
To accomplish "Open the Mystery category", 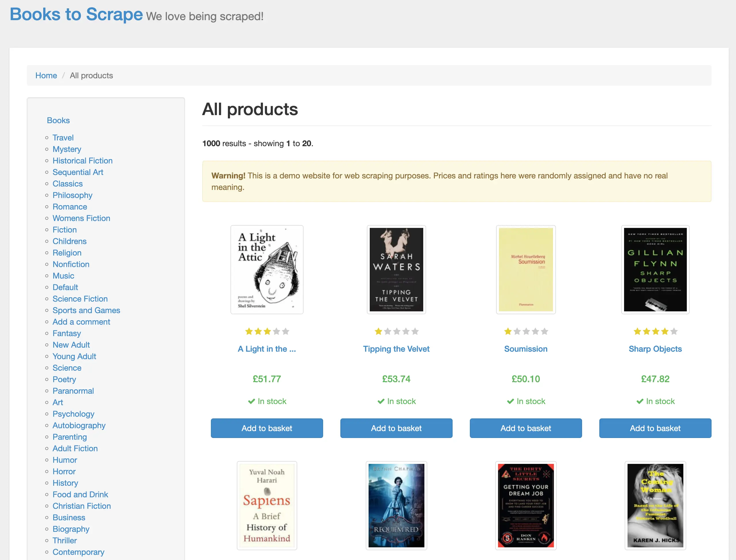I will [x=67, y=149].
